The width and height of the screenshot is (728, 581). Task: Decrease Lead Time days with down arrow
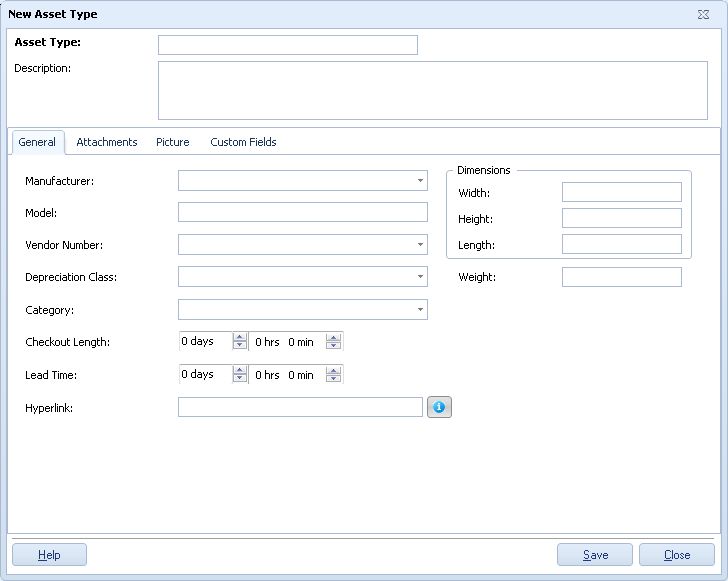[x=240, y=379]
